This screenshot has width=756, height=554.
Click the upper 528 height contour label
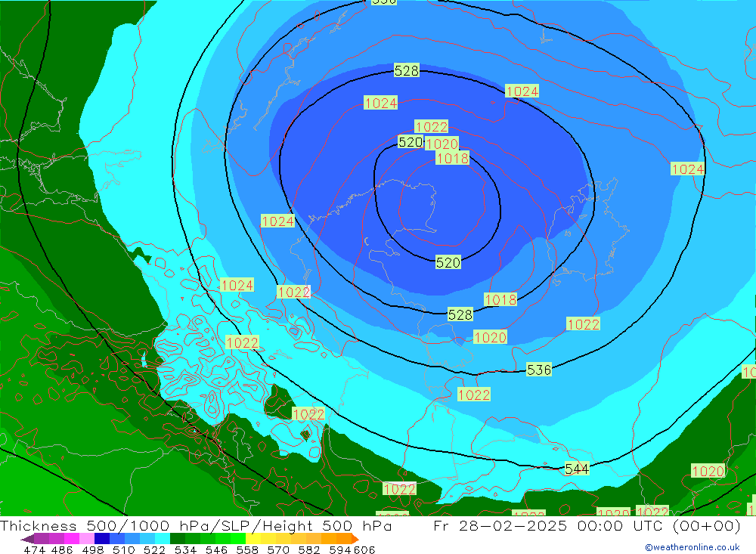407,71
